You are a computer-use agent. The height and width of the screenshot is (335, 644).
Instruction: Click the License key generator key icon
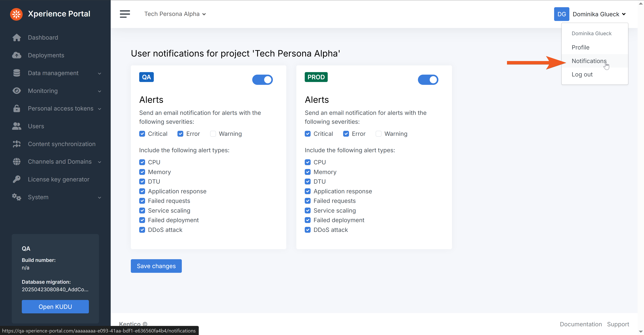point(16,179)
